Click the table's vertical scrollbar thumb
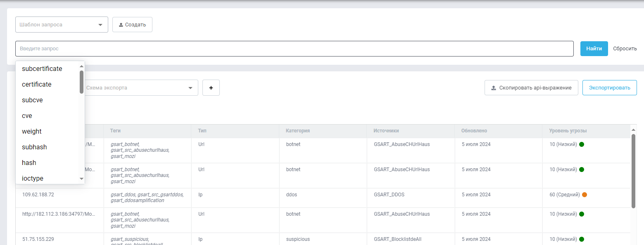The width and height of the screenshot is (644, 245). pos(633,171)
